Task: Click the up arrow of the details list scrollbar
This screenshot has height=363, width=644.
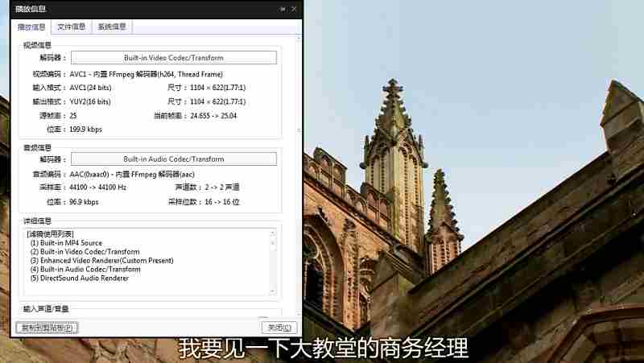Action: click(x=273, y=233)
